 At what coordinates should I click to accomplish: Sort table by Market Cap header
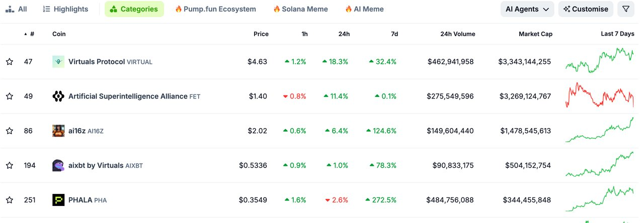(535, 34)
